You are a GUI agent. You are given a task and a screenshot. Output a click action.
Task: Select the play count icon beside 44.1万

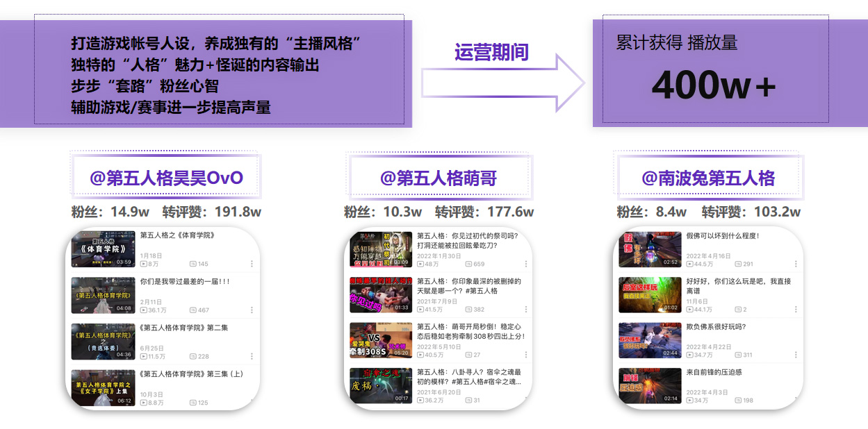point(689,310)
